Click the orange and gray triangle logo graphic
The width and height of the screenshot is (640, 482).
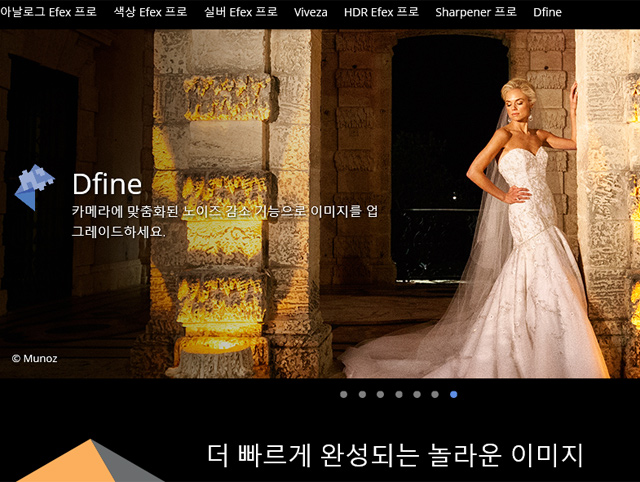click(x=92, y=461)
